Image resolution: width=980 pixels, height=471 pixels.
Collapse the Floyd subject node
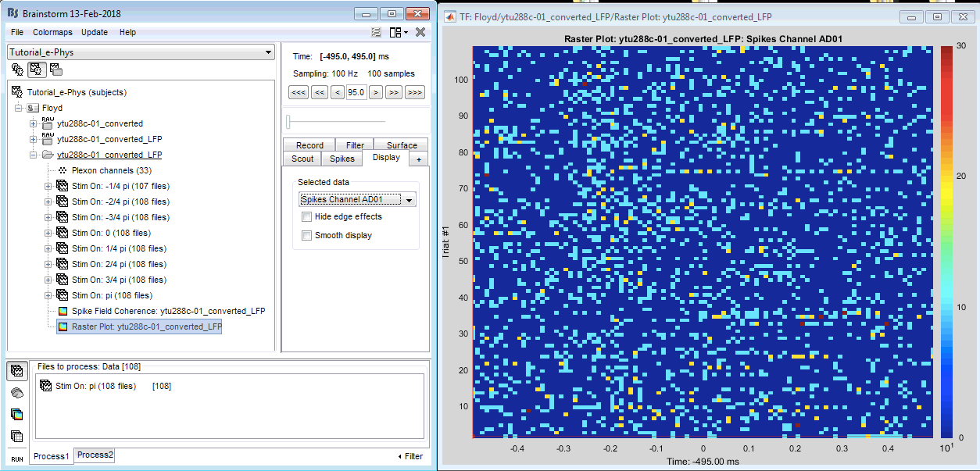18,108
